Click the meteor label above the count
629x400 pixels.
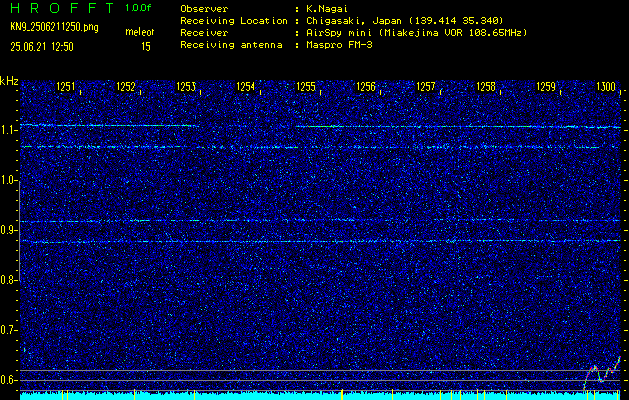click(x=140, y=32)
